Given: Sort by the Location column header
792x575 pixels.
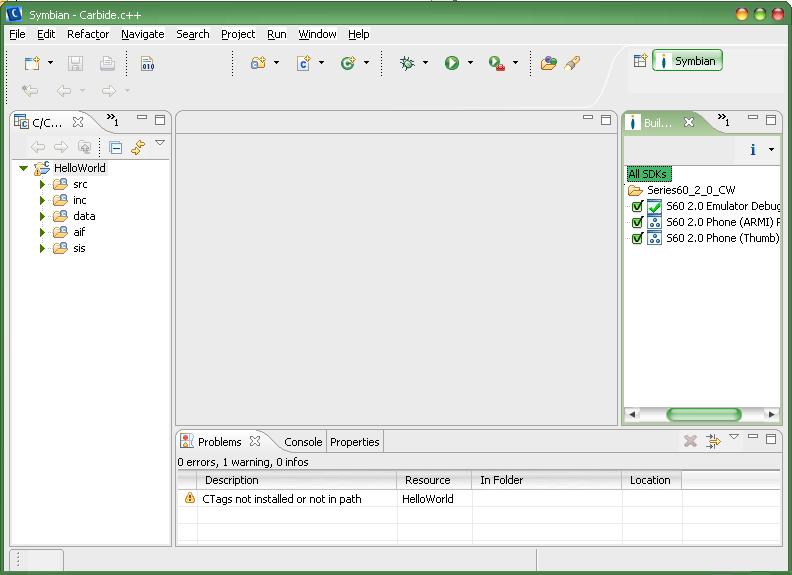Looking at the screenshot, I should [x=651, y=480].
